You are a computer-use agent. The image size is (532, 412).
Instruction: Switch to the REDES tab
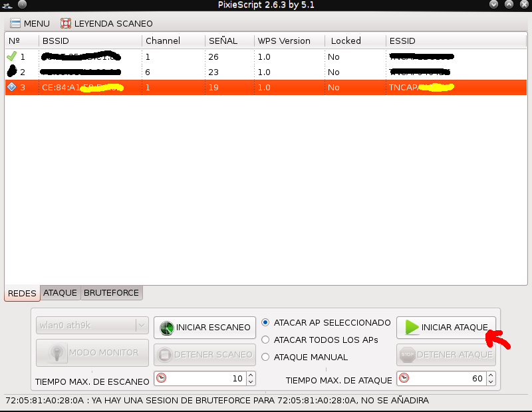pos(22,293)
